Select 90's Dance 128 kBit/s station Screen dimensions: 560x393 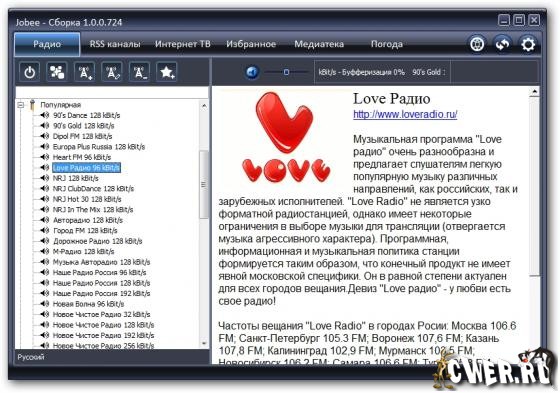86,115
